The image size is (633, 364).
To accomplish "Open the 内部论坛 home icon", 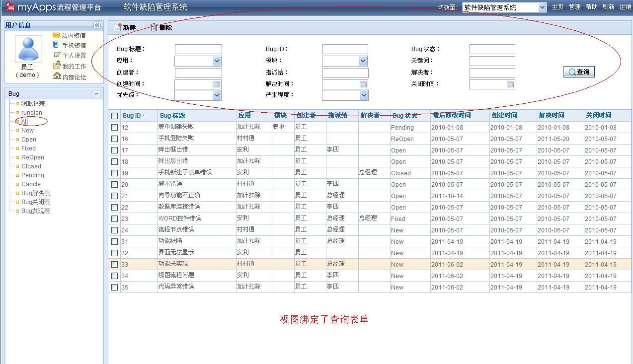I will [57, 76].
